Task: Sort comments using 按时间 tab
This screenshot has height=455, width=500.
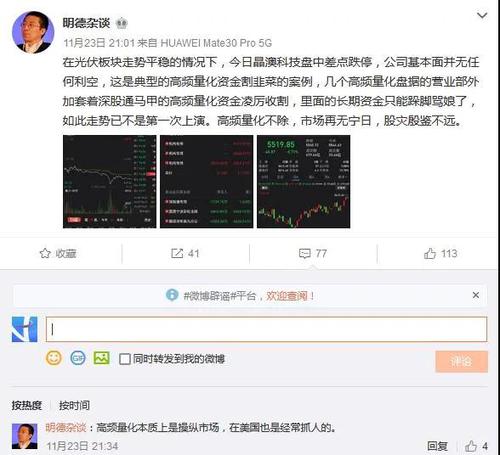Action: tap(74, 405)
